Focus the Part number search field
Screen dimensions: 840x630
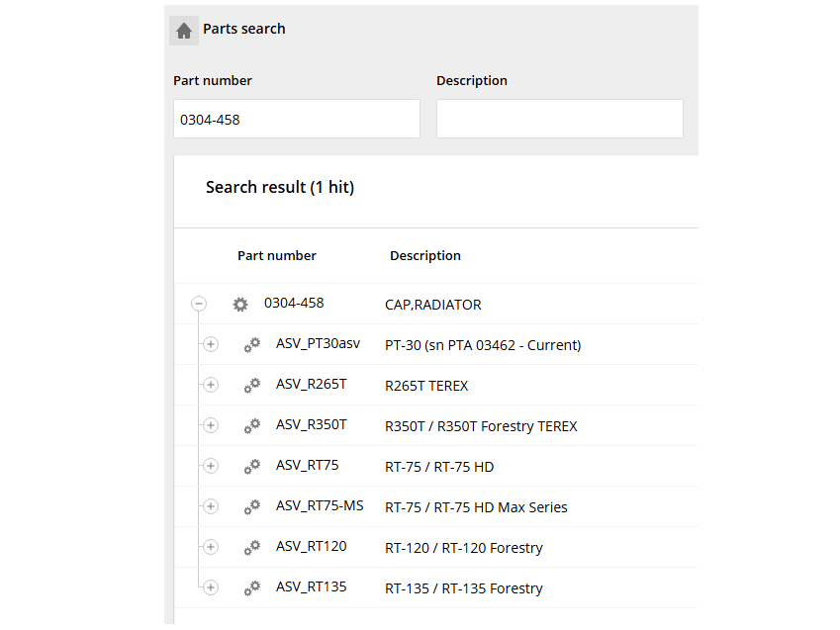[296, 119]
